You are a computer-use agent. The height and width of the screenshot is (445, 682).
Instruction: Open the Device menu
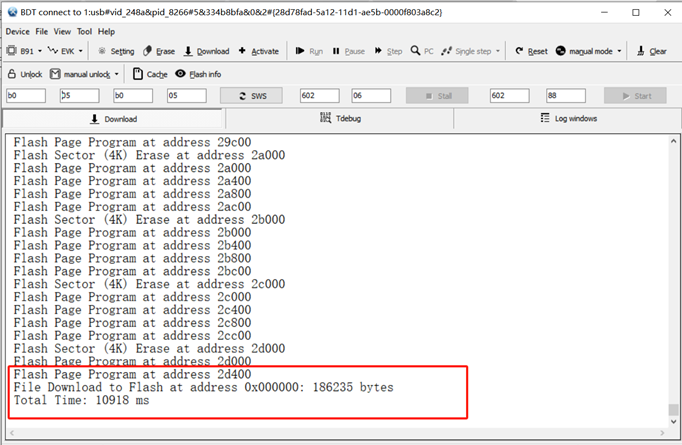tap(18, 32)
